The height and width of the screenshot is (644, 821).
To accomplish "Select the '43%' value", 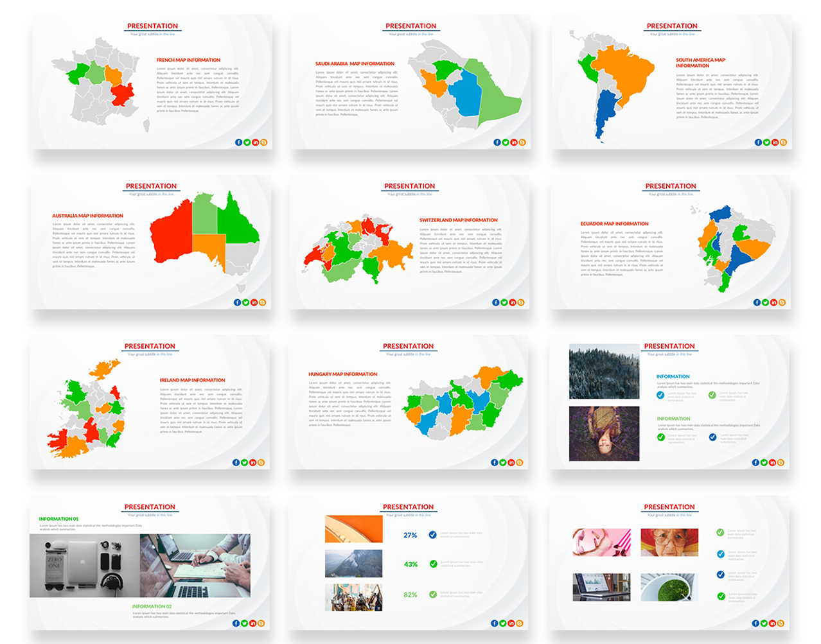I will pyautogui.click(x=410, y=564).
